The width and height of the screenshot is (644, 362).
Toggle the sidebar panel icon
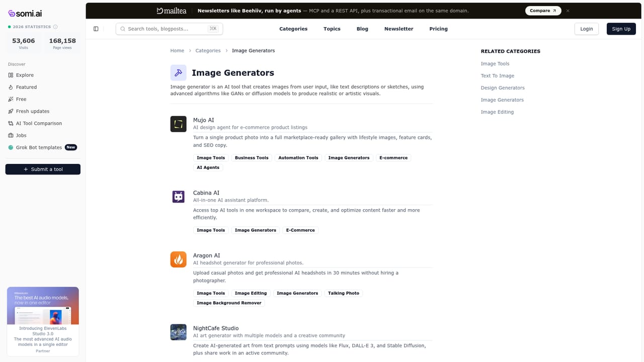[96, 29]
